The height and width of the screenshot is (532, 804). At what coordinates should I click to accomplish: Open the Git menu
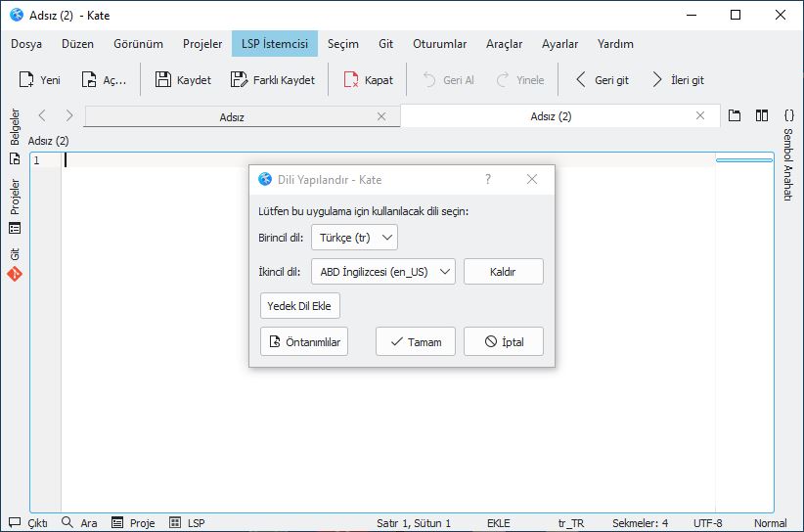click(x=386, y=44)
